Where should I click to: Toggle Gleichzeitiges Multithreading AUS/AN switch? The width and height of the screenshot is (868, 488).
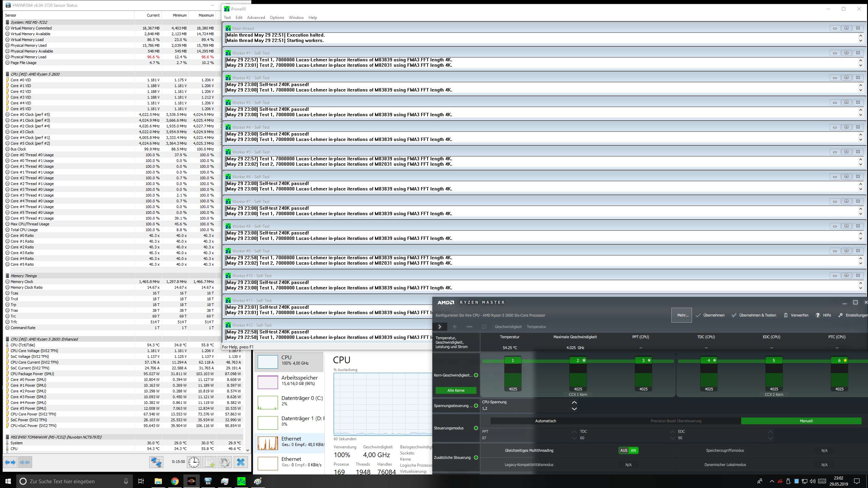click(628, 450)
